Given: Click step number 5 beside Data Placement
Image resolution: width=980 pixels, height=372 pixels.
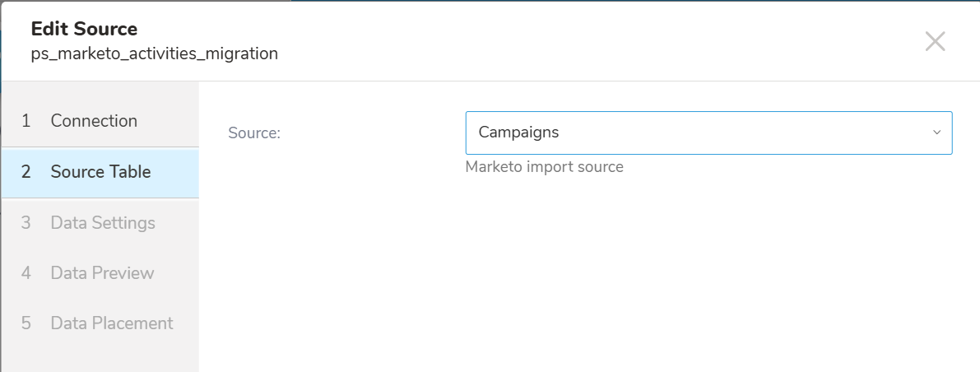Looking at the screenshot, I should click(x=26, y=323).
